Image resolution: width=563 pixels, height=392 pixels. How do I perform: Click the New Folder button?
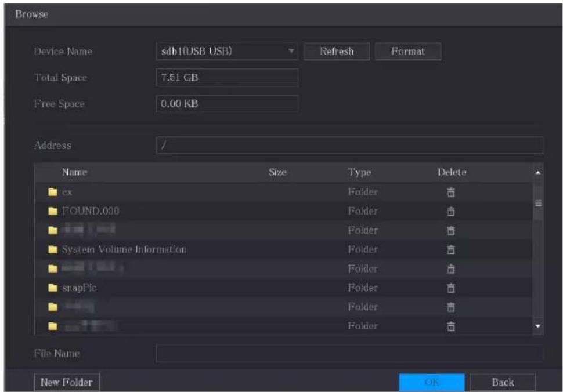[67, 382]
